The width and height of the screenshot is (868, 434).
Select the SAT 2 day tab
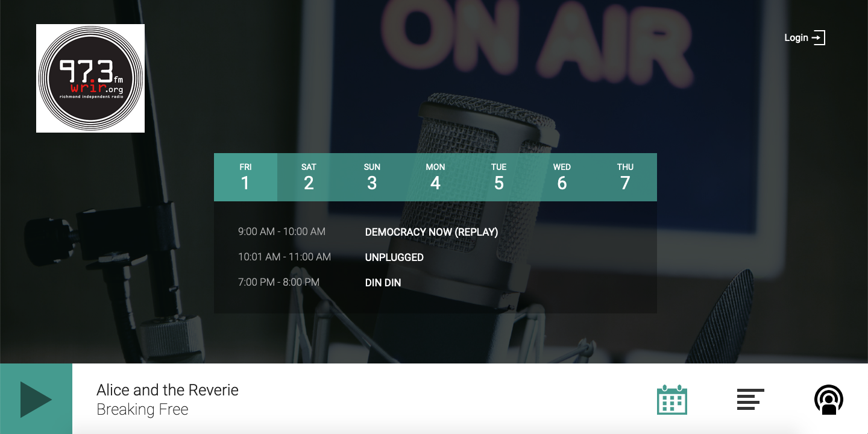click(309, 177)
